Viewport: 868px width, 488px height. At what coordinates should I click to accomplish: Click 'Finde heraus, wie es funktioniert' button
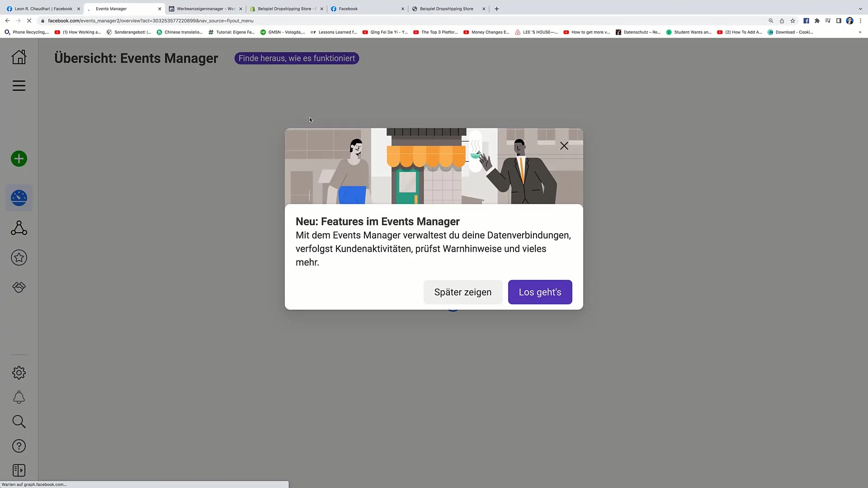pyautogui.click(x=297, y=58)
